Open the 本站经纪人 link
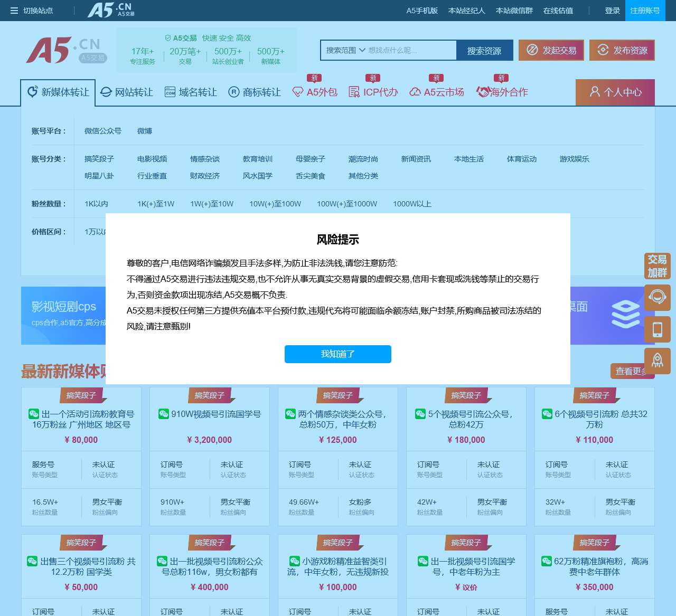This screenshot has width=676, height=616. [x=467, y=11]
